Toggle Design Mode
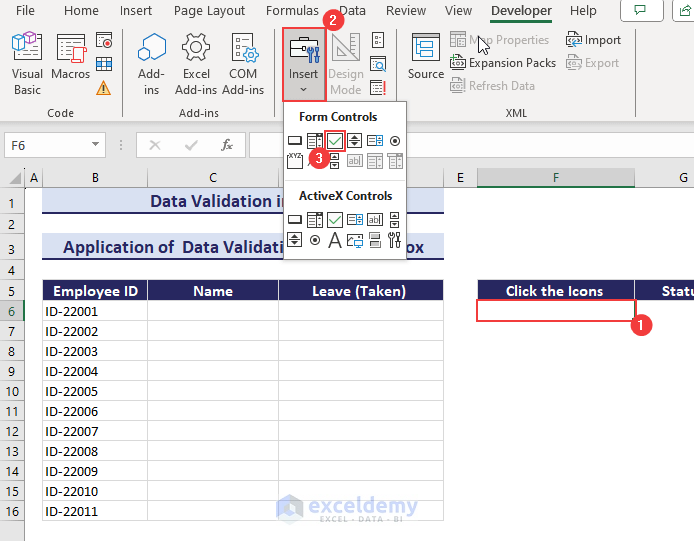The width and height of the screenshot is (694, 541). [x=346, y=63]
